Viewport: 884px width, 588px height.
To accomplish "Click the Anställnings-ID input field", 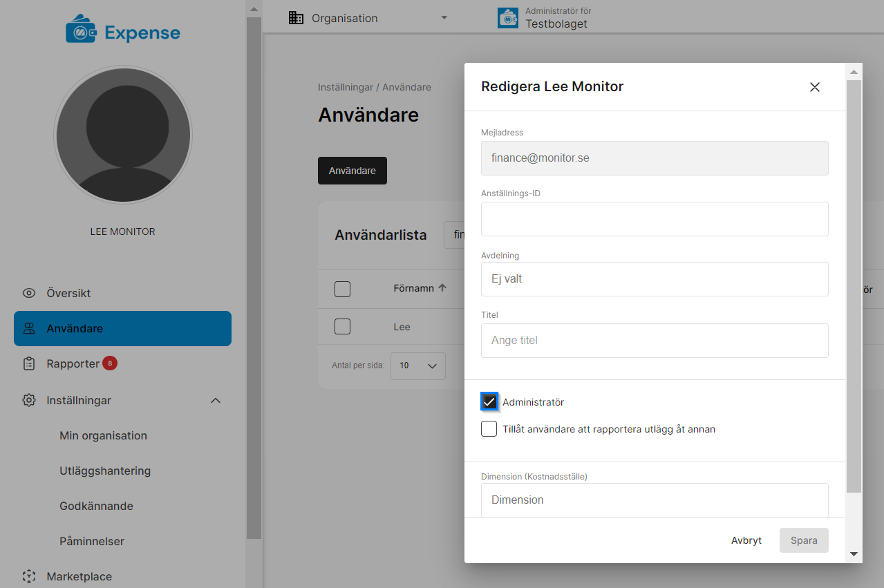I will 655,219.
